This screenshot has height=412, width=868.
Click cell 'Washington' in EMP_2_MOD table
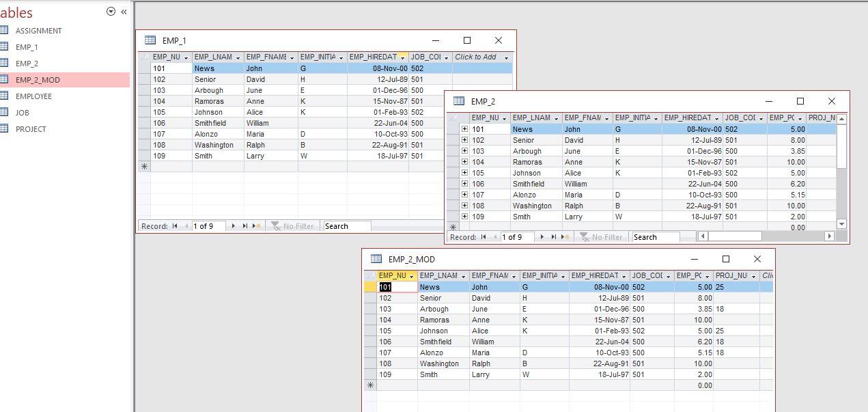tap(443, 363)
